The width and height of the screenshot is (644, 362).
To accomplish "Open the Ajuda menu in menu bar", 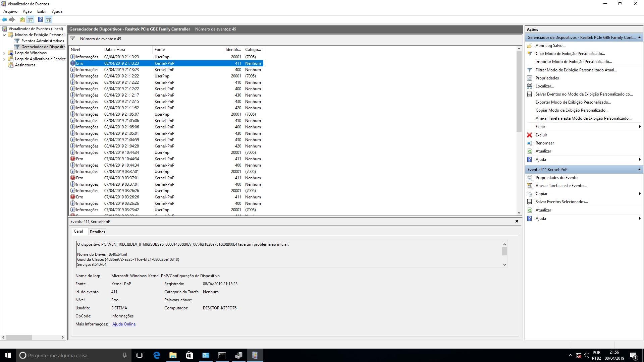I will (57, 11).
